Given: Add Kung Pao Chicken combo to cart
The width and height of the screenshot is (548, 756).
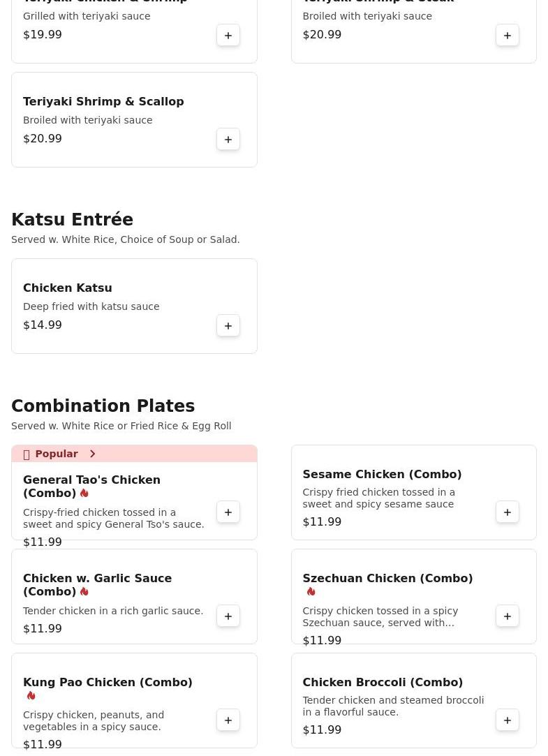Looking at the screenshot, I should click(228, 720).
